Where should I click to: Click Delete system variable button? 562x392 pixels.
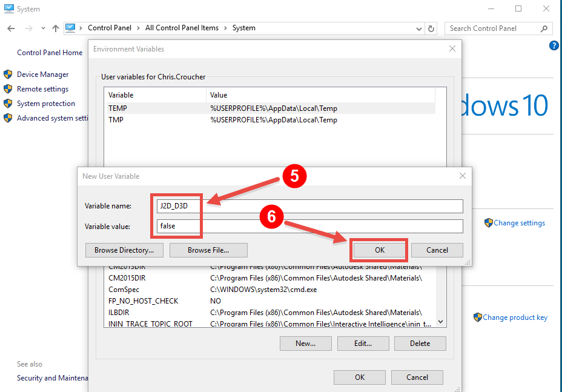tap(420, 344)
